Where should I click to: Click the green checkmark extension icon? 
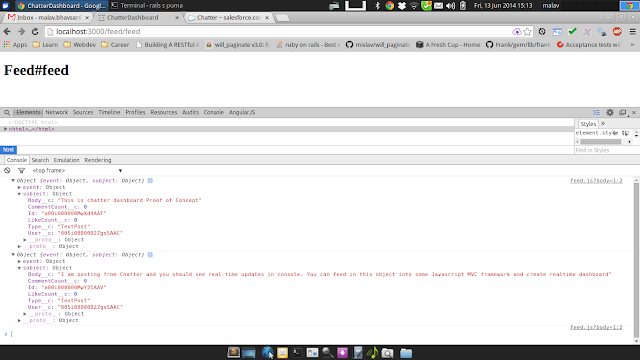[x=572, y=31]
